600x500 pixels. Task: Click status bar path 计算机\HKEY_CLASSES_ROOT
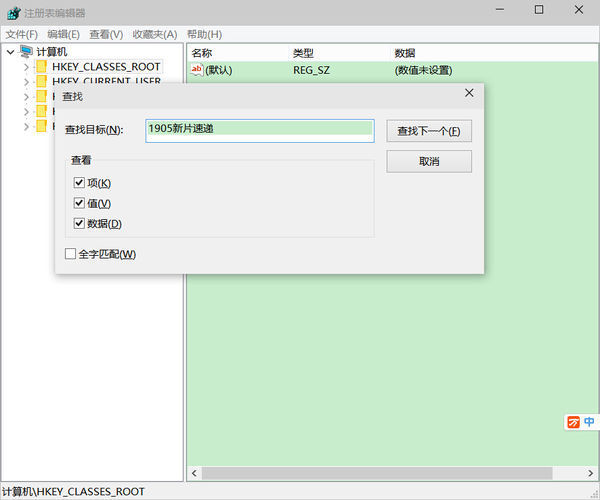[x=73, y=492]
